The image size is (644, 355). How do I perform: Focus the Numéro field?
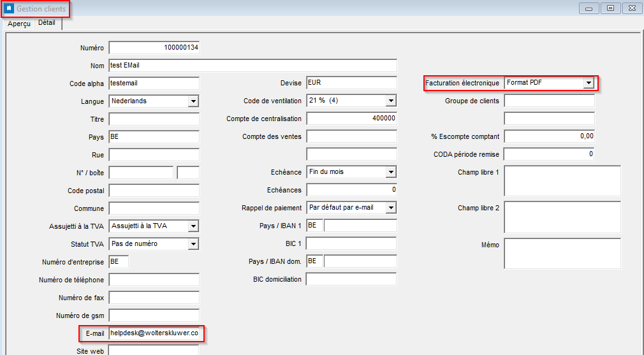(x=154, y=48)
